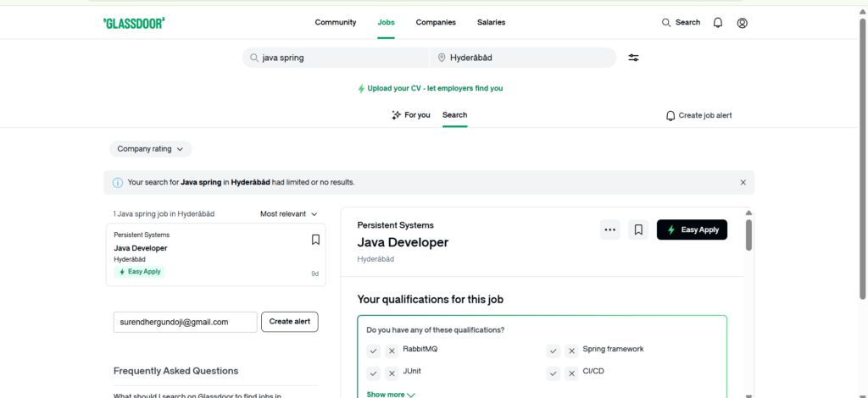Confirm Spring framework qualification with checkmark
The image size is (868, 398).
(553, 351)
